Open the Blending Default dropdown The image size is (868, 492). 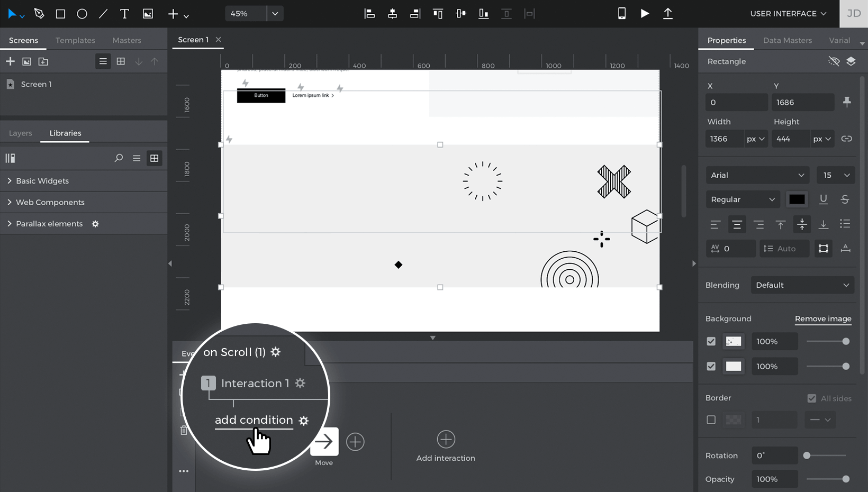tap(802, 285)
